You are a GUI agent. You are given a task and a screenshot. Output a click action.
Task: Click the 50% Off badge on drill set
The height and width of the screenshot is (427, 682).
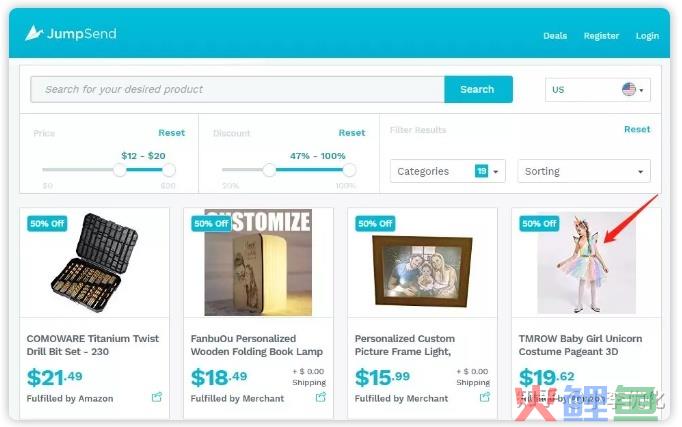pos(47,224)
